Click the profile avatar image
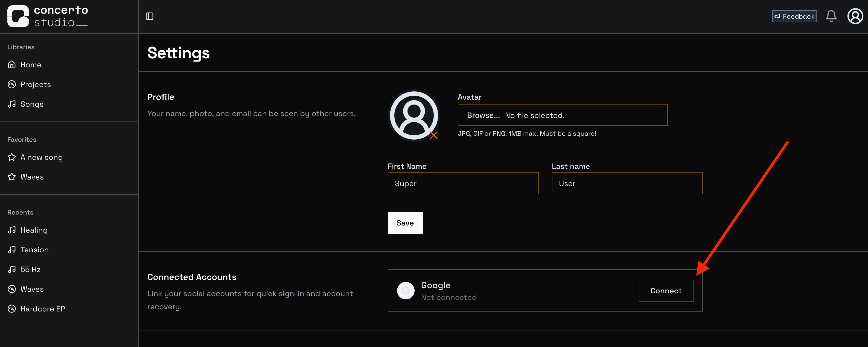This screenshot has height=347, width=868. 414,115
